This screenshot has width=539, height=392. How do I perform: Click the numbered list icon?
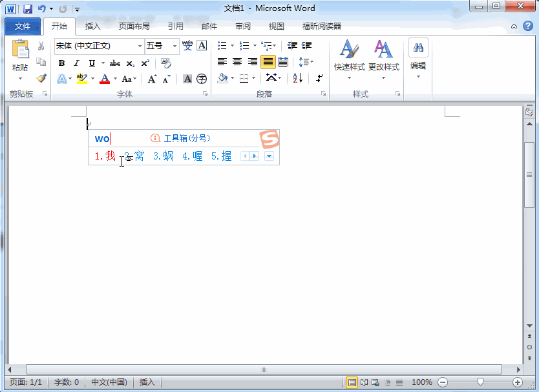pyautogui.click(x=244, y=45)
